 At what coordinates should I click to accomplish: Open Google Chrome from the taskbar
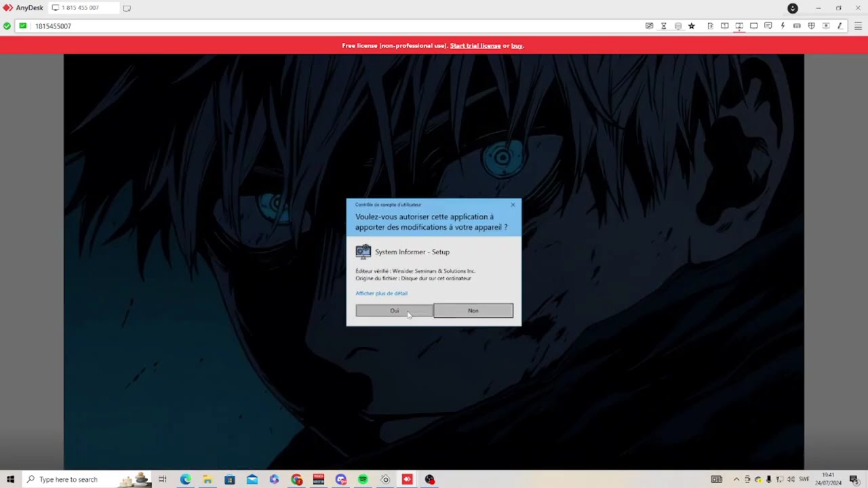296,479
